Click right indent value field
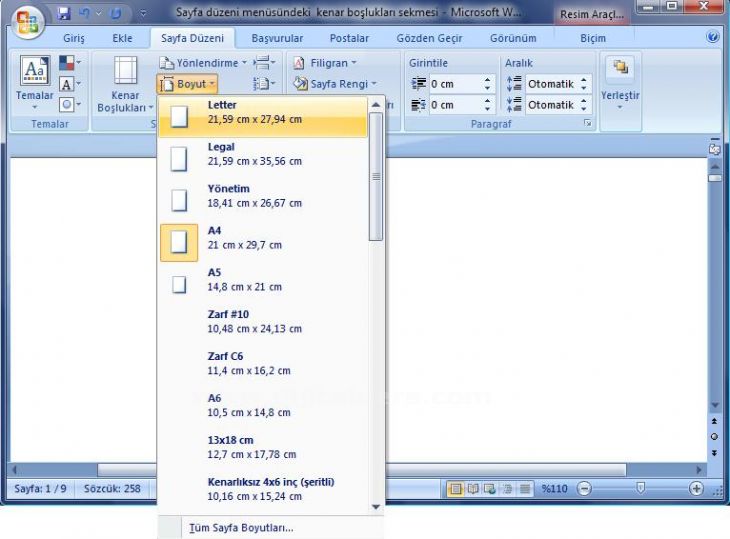730x539 pixels. [x=455, y=105]
